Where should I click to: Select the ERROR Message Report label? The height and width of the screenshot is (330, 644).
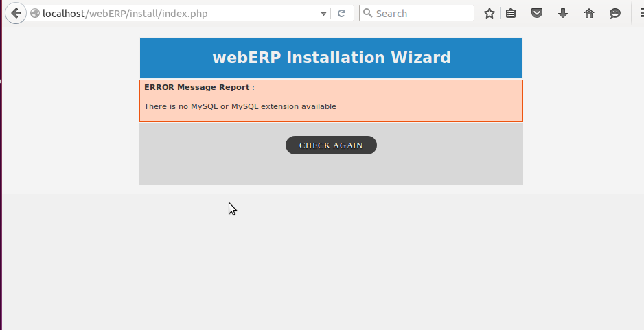[197, 87]
